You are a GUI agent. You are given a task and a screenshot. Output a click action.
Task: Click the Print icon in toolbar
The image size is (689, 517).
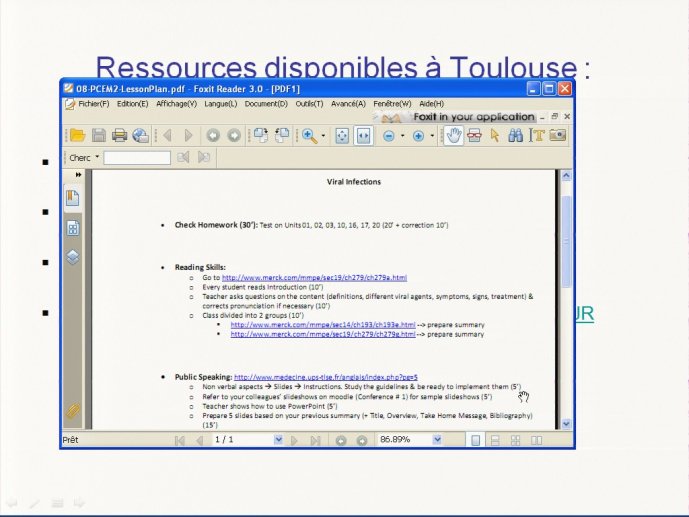click(120, 136)
